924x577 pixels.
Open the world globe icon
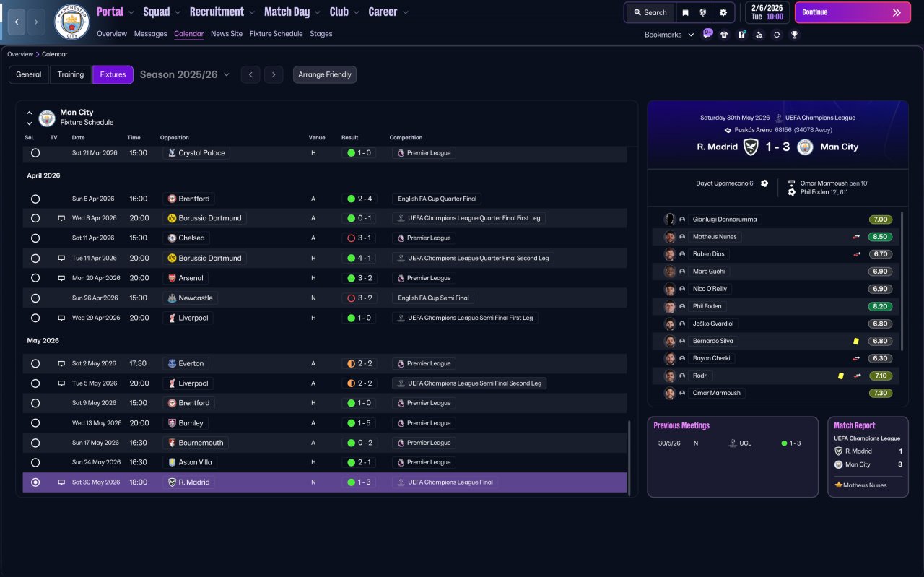click(704, 12)
